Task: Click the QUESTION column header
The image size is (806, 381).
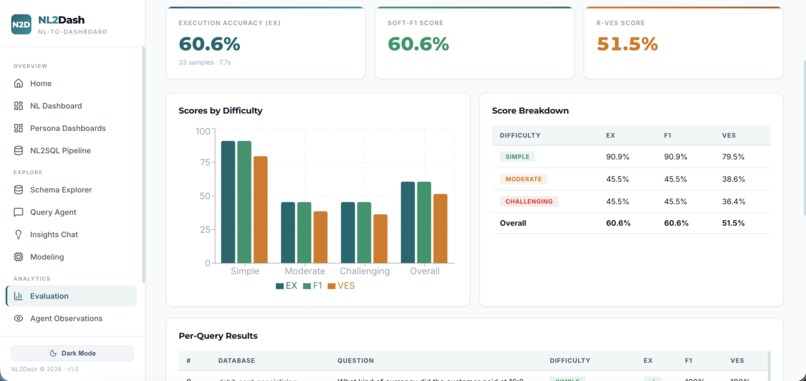Action: (355, 361)
